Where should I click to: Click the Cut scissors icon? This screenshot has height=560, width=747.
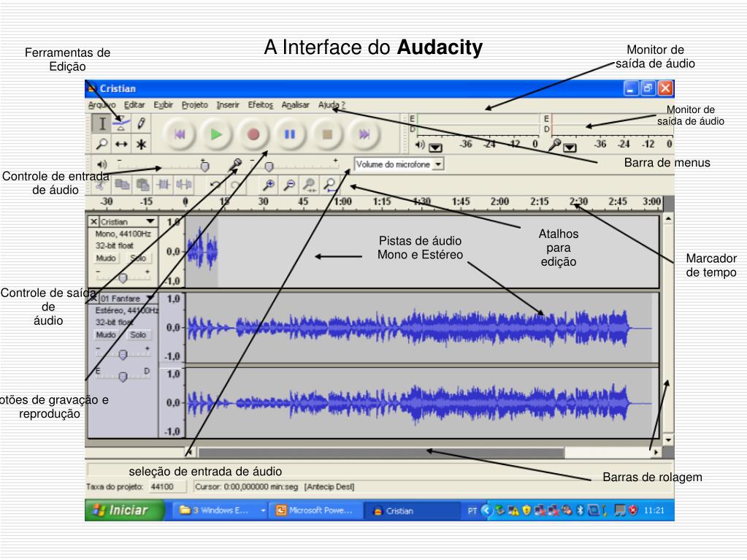tap(100, 184)
